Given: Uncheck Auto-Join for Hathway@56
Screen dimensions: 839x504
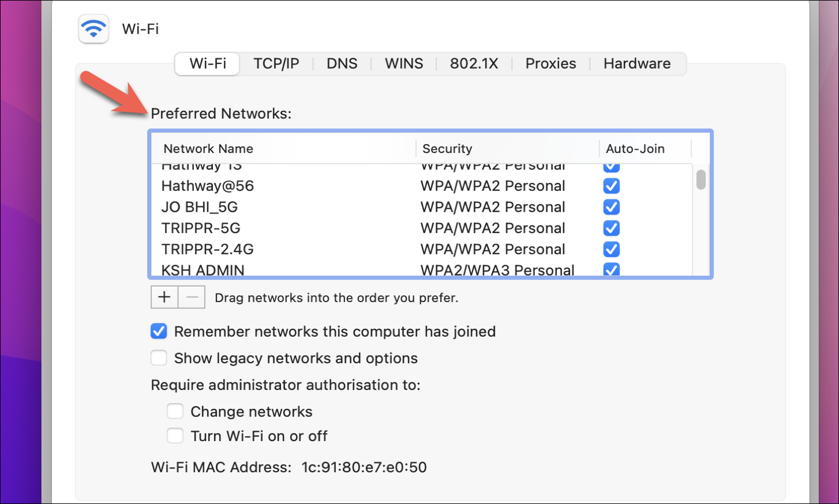Looking at the screenshot, I should pyautogui.click(x=612, y=186).
